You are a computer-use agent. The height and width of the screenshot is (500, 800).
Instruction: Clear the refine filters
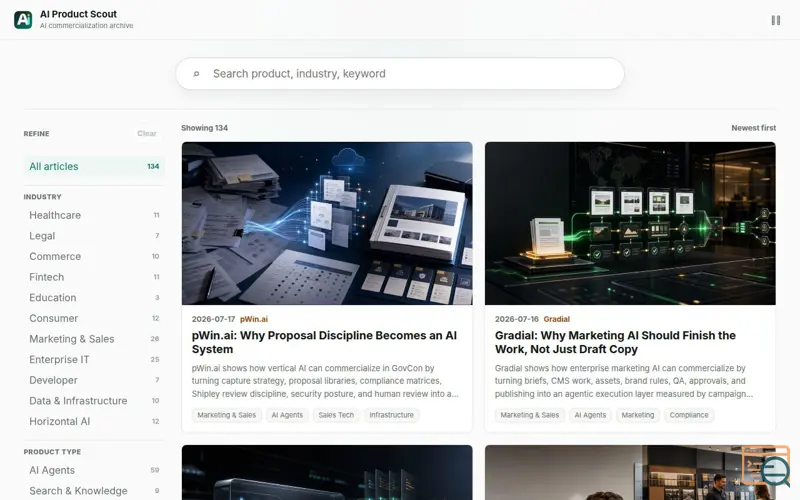[146, 134]
